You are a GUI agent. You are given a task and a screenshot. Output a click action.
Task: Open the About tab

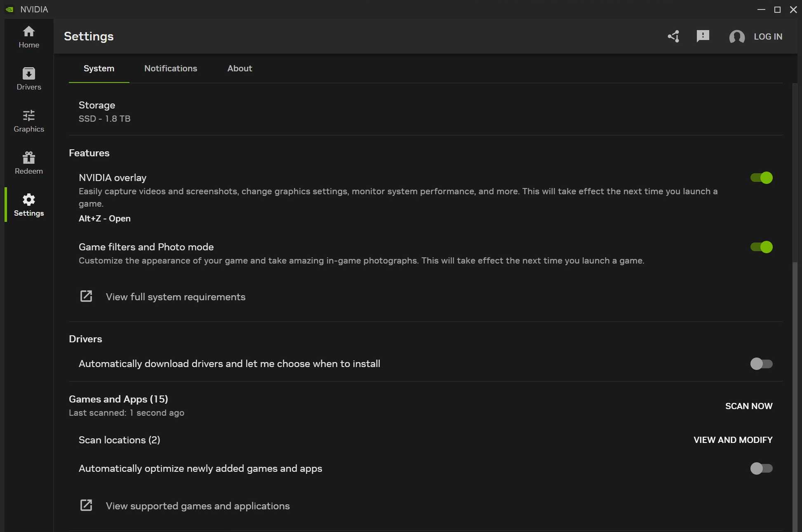click(240, 68)
